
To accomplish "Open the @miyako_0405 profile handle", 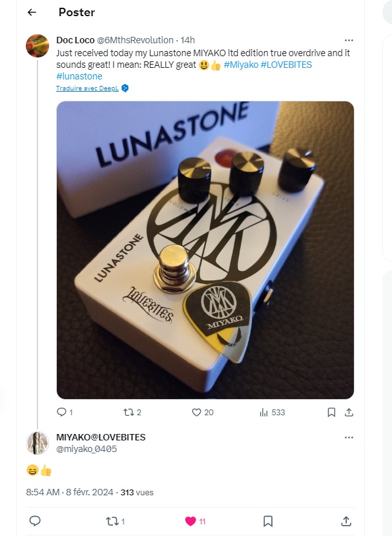I will point(87,449).
